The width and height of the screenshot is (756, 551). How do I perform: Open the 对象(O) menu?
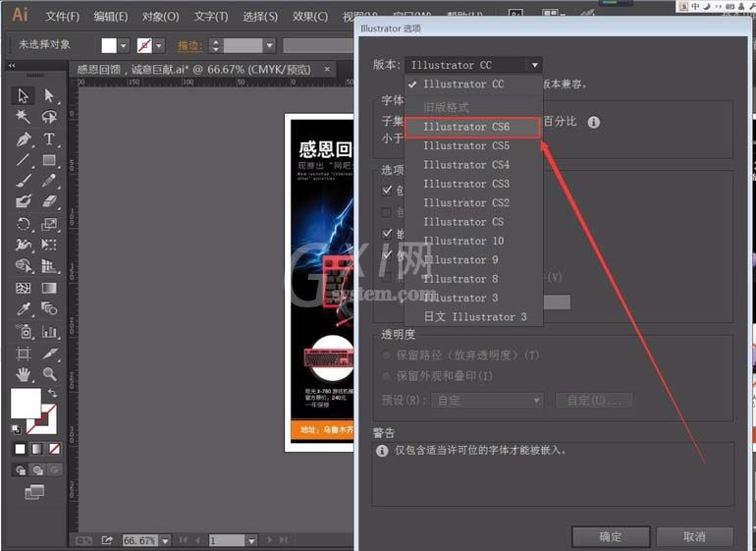coord(160,17)
